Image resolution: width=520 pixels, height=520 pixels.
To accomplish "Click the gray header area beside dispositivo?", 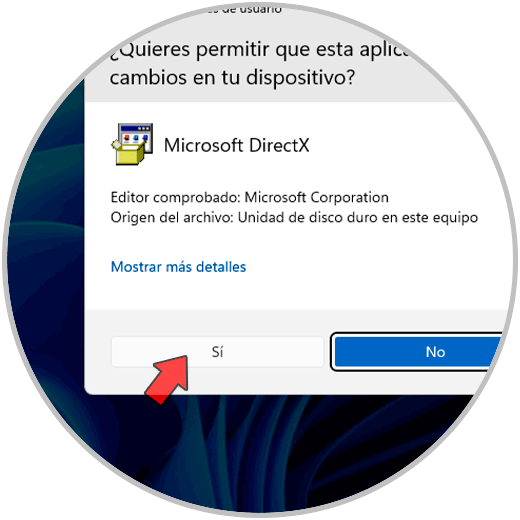I will [x=400, y=80].
